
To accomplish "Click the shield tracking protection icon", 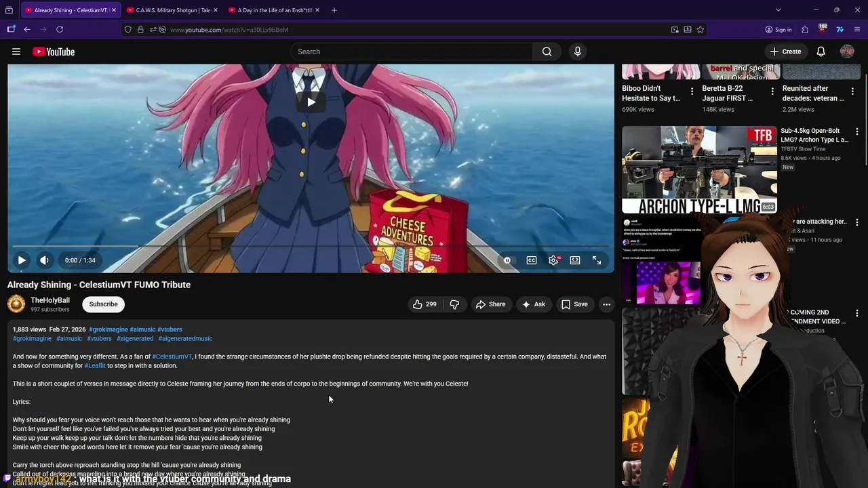I will (128, 30).
